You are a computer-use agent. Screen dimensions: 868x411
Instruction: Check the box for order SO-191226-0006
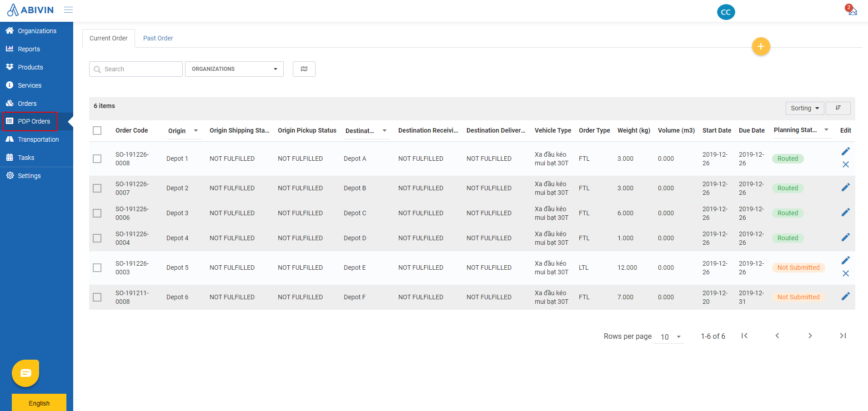[x=97, y=213]
